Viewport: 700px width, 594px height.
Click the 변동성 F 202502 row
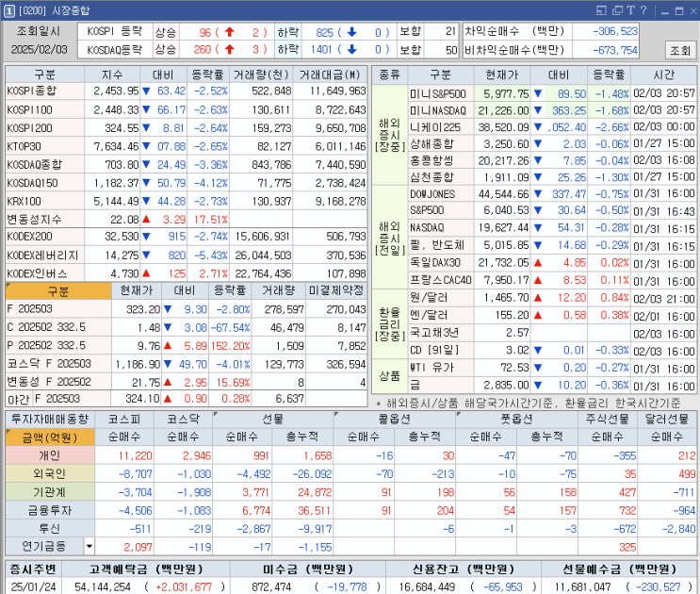pos(187,382)
